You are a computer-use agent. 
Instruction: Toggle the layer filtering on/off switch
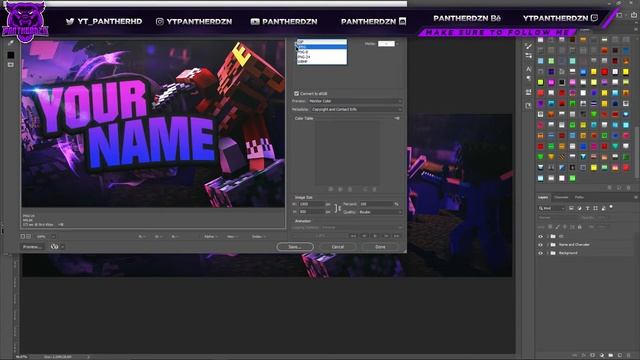pos(611,207)
